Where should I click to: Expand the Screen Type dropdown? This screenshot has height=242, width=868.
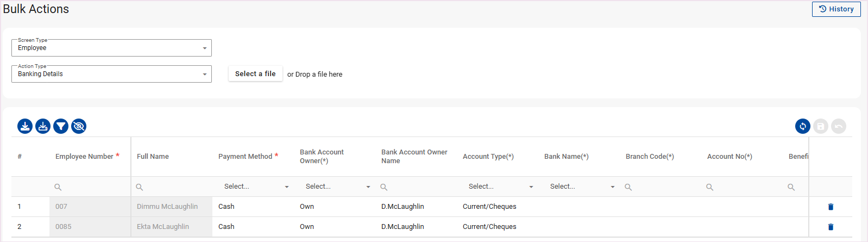tap(111, 48)
